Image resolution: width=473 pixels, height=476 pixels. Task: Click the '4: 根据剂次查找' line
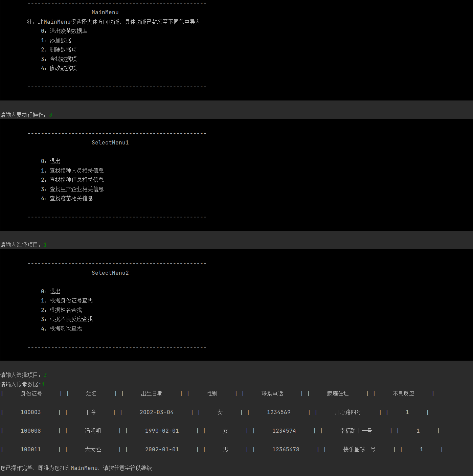tap(62, 328)
